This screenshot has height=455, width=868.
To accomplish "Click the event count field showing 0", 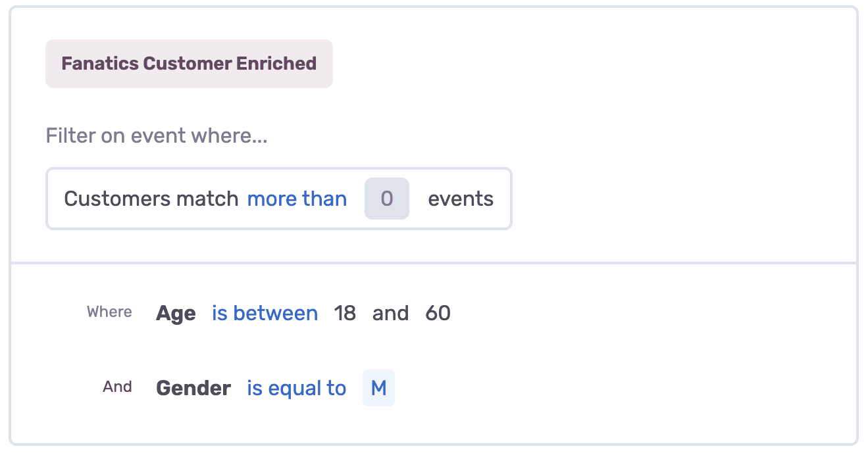I will point(387,199).
